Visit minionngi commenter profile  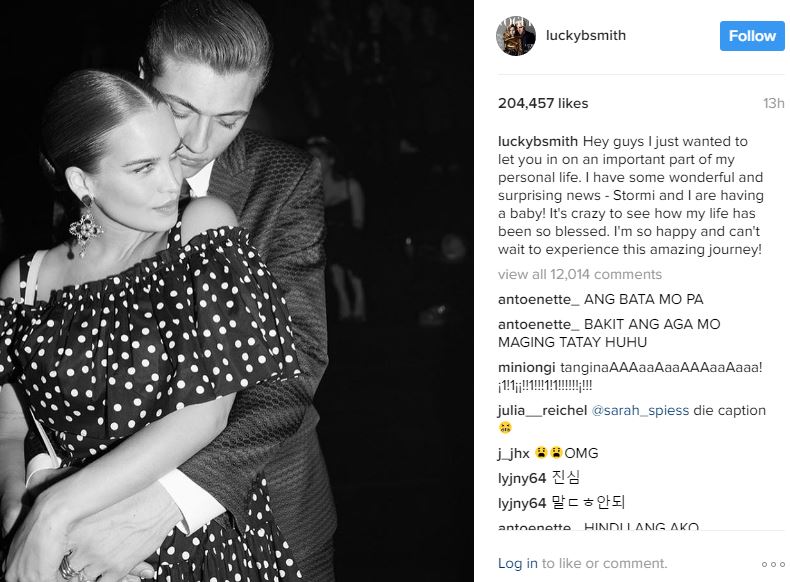point(526,368)
